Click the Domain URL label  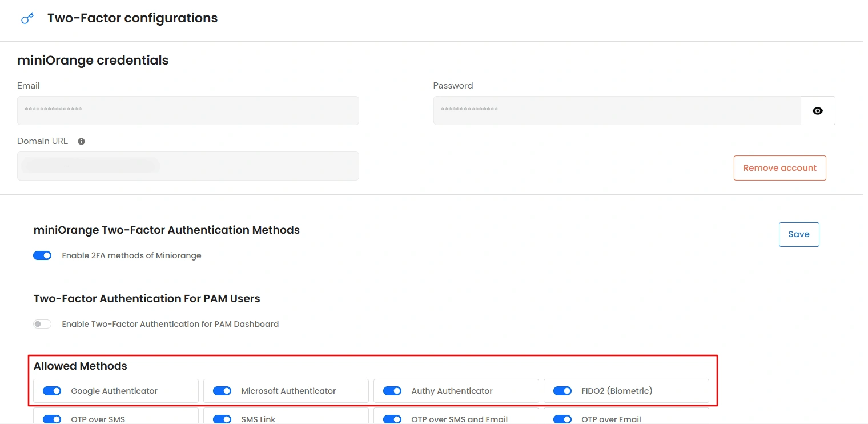click(x=42, y=141)
